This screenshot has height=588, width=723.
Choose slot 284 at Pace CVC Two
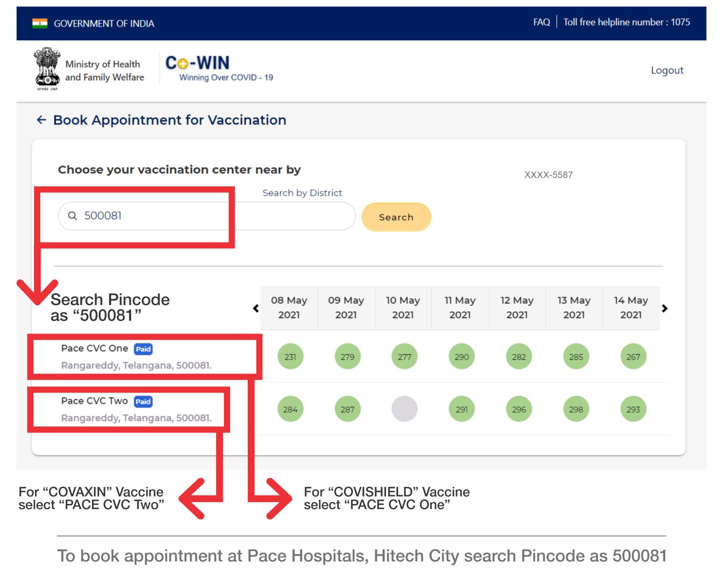290,409
